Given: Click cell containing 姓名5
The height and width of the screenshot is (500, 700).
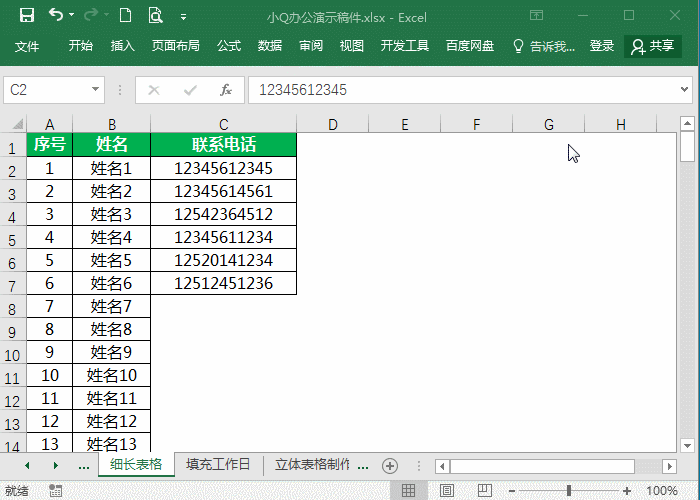Looking at the screenshot, I should pos(112,260).
